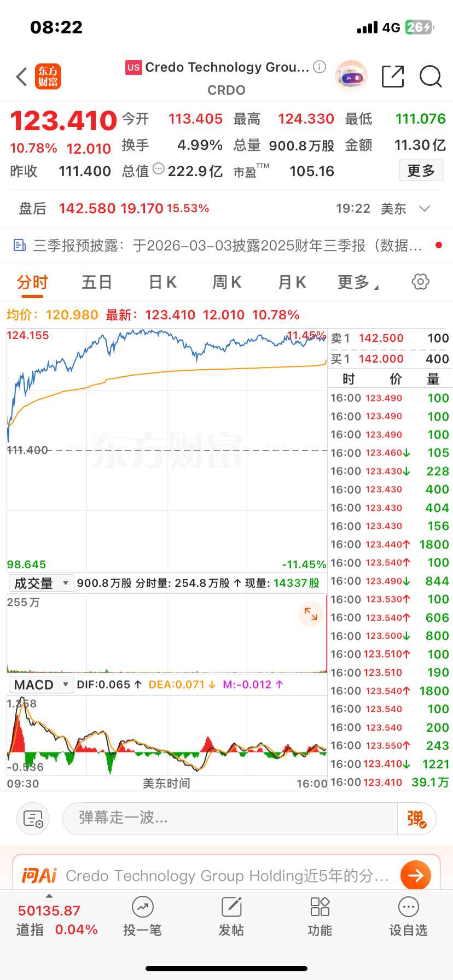Expand chart to fullscreen arrows icon
The height and width of the screenshot is (980, 453).
point(311,614)
